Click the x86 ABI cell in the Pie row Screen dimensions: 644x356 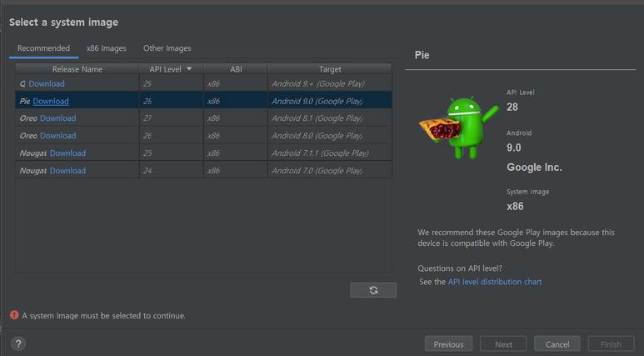(236, 101)
